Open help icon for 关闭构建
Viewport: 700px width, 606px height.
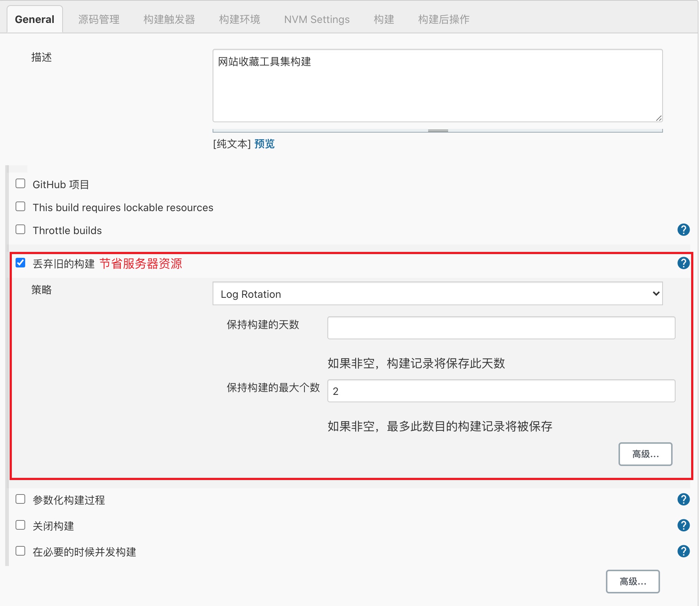click(683, 525)
